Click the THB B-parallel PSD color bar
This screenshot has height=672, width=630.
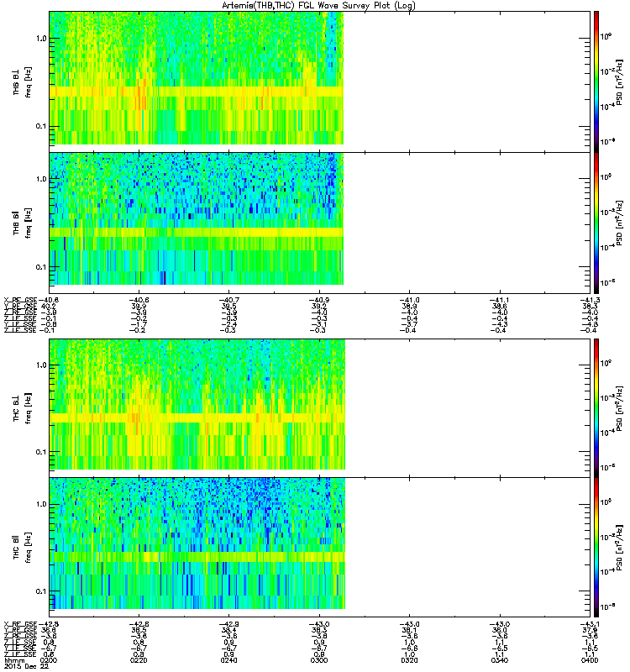pos(596,223)
